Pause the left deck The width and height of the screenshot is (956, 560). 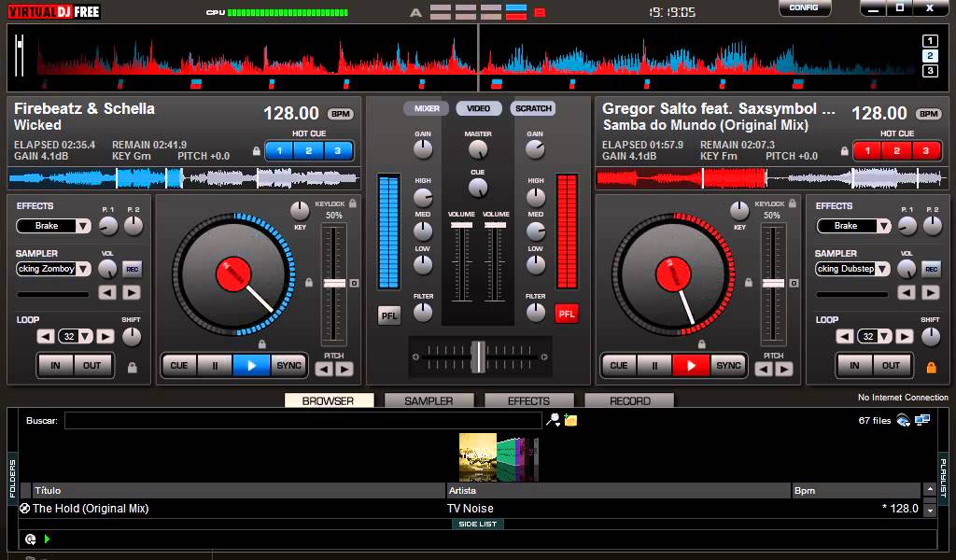click(215, 366)
